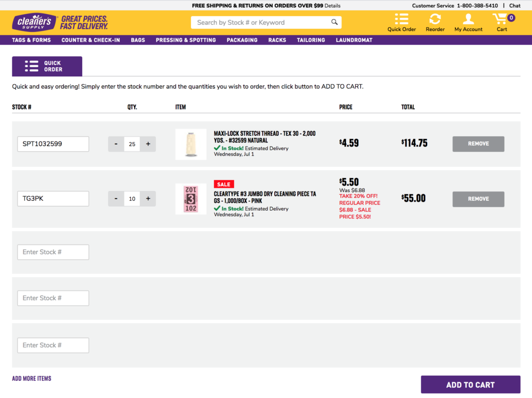This screenshot has width=532, height=398.
Task: Open the Laundromat menu
Action: coord(354,40)
